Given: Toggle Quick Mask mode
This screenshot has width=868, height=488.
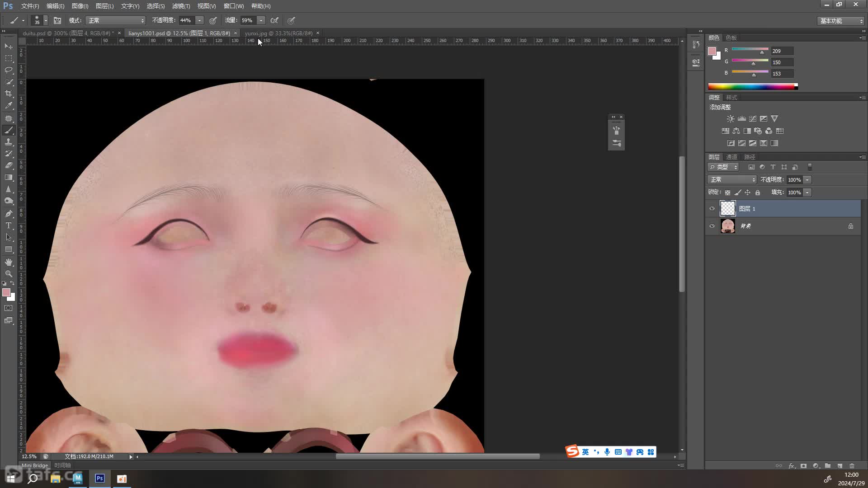Looking at the screenshot, I should point(9,308).
